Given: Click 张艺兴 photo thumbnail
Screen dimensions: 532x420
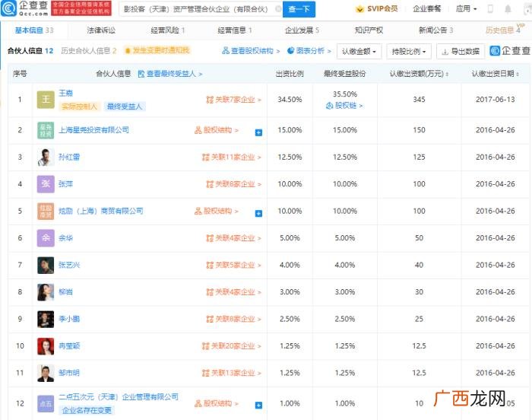Looking at the screenshot, I should click(x=46, y=265).
